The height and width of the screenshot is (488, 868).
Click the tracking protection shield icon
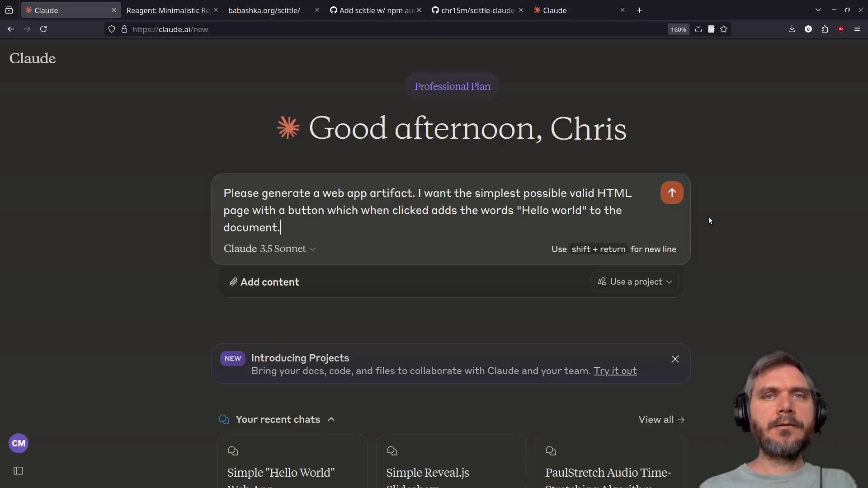(x=112, y=29)
